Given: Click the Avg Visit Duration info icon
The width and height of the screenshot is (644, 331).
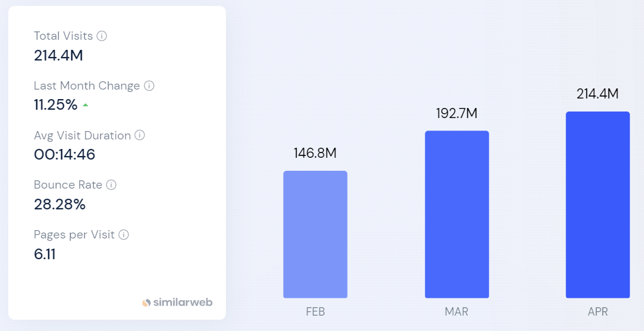Looking at the screenshot, I should click(140, 135).
